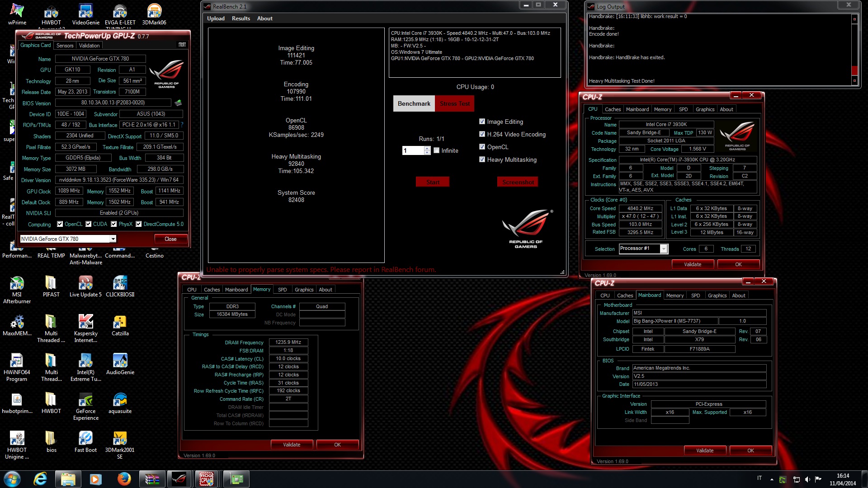The image size is (868, 488).
Task: Click the Log Output vertical scrollbar
Action: 854,50
